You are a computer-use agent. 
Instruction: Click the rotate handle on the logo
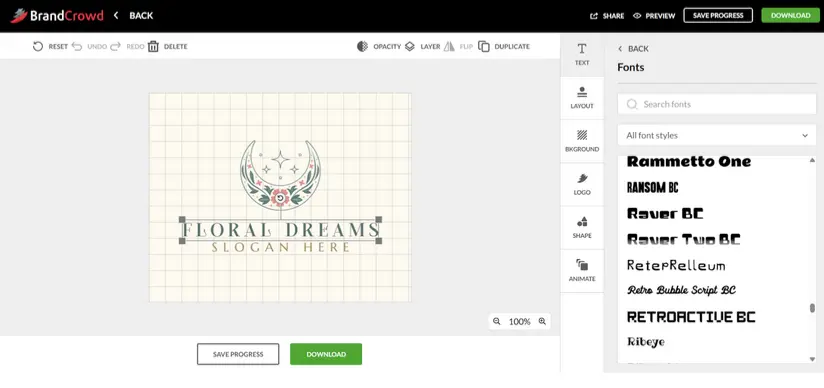click(x=281, y=198)
